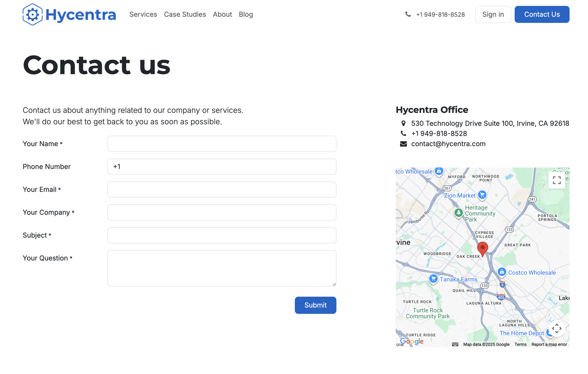This screenshot has height=374, width=588.
Task: Click Tanaka Farms shopping marker
Action: pos(433,279)
